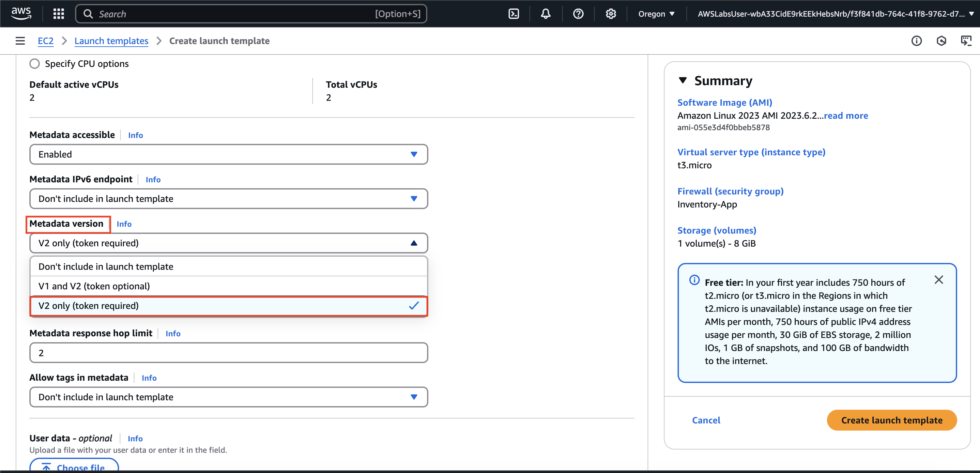This screenshot has height=473, width=980.
Task: Click the top Search field
Action: (251, 14)
